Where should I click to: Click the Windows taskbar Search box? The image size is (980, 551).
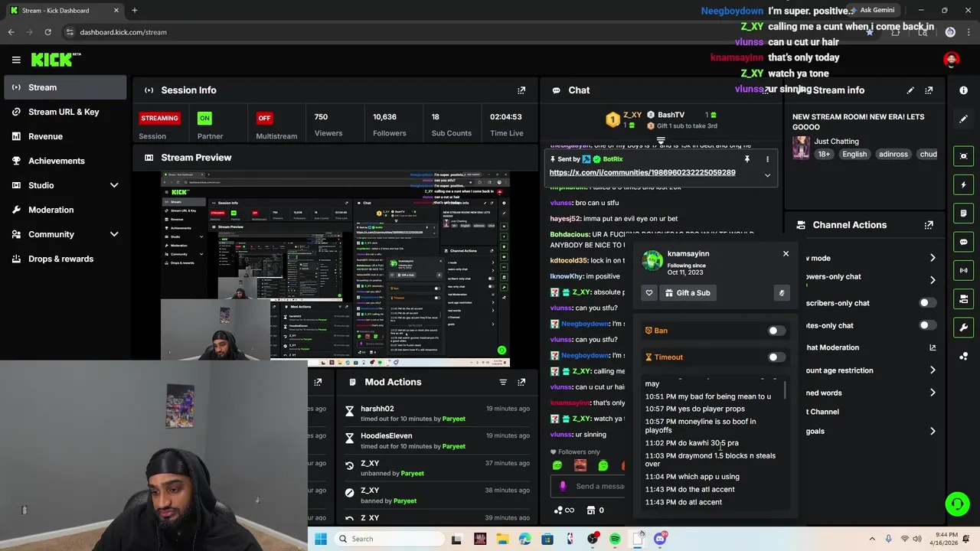389,539
